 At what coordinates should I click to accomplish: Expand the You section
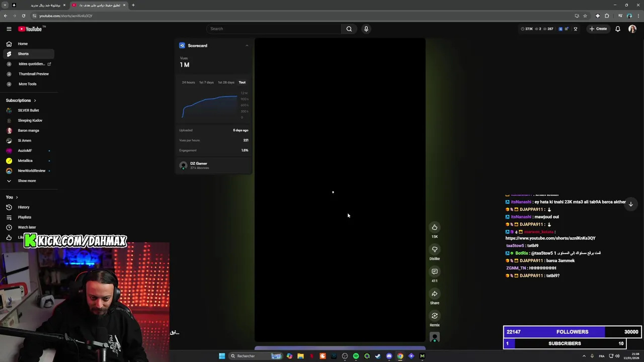click(x=12, y=197)
